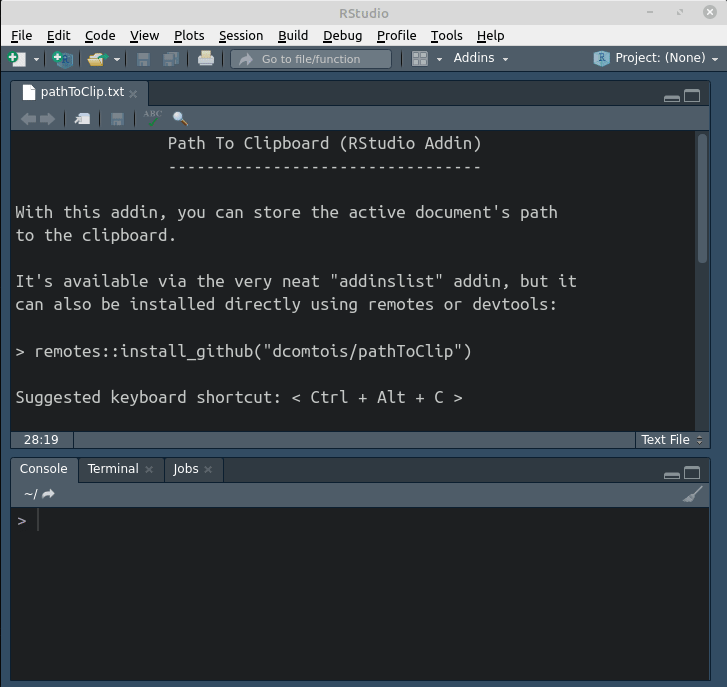Screen dimensions: 727x687
Task: Click the ABC spell check icon
Action: 152,118
